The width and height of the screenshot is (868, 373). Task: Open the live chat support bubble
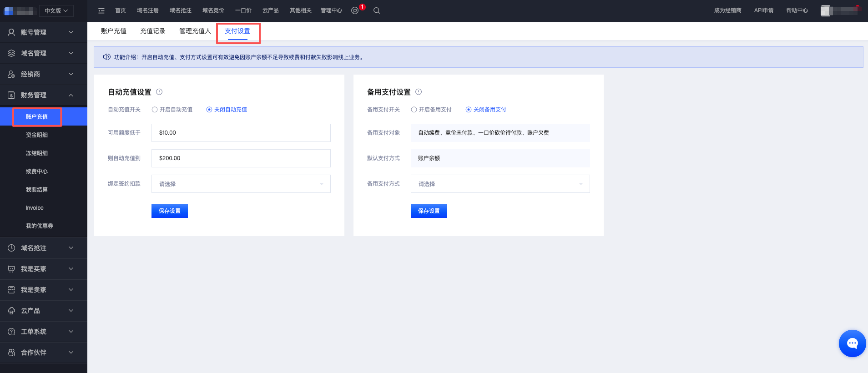[x=852, y=343]
